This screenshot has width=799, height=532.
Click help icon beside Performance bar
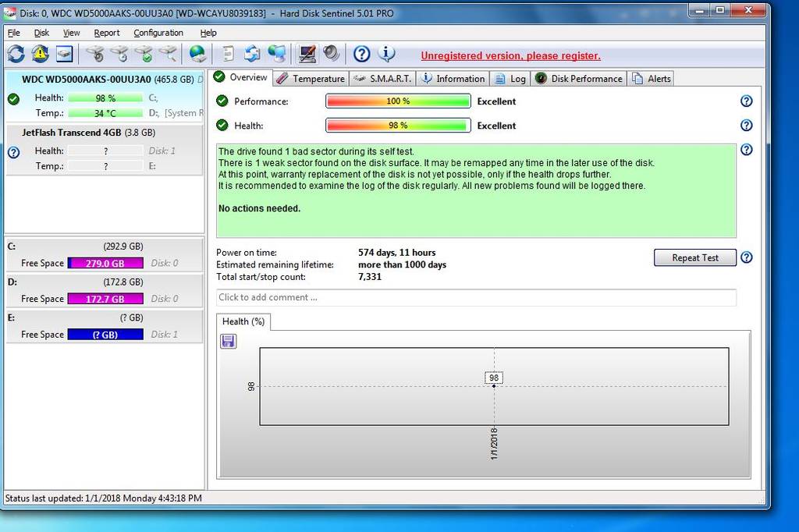(746, 101)
